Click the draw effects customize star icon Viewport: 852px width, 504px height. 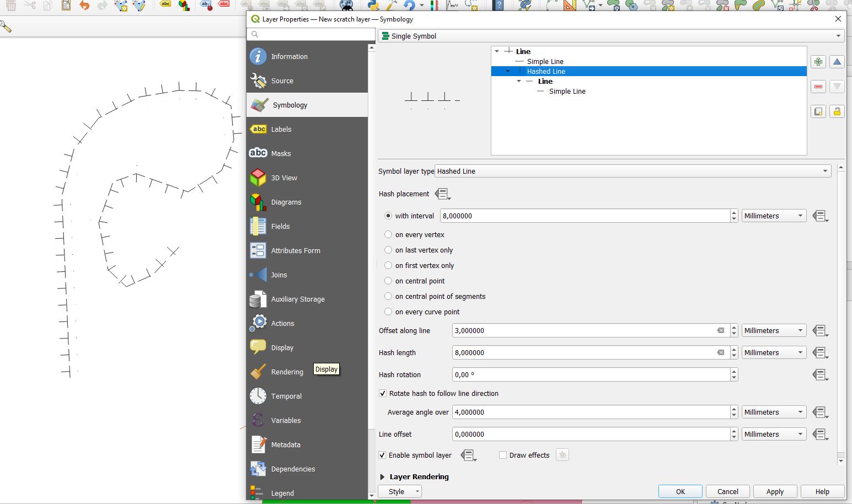(x=562, y=455)
